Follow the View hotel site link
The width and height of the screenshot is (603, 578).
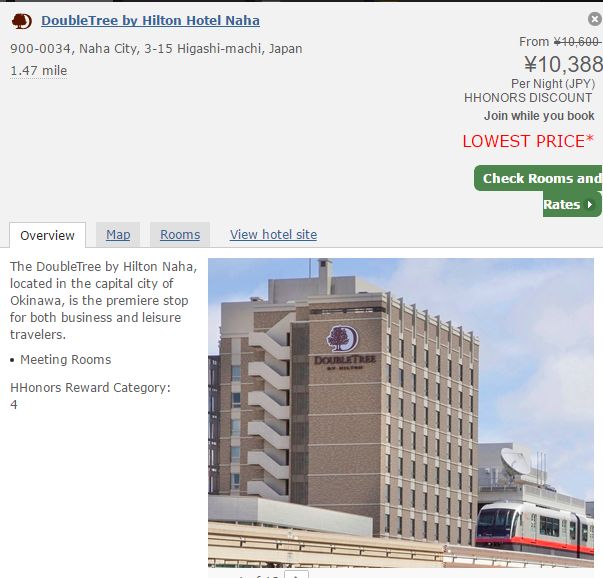[273, 235]
